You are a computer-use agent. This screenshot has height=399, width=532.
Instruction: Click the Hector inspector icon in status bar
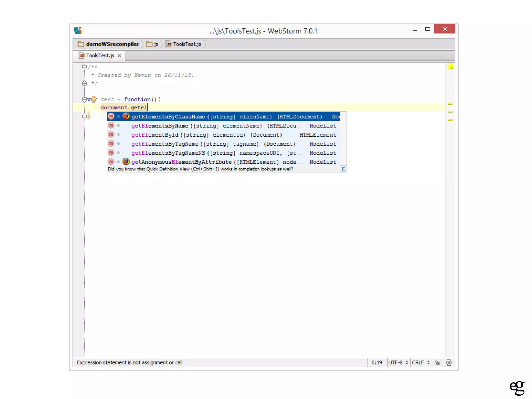(449, 362)
